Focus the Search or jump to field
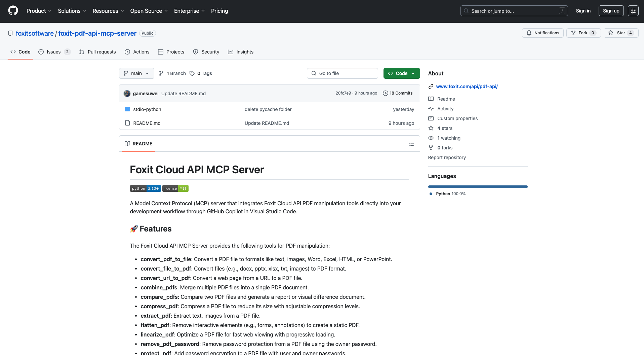 click(514, 11)
